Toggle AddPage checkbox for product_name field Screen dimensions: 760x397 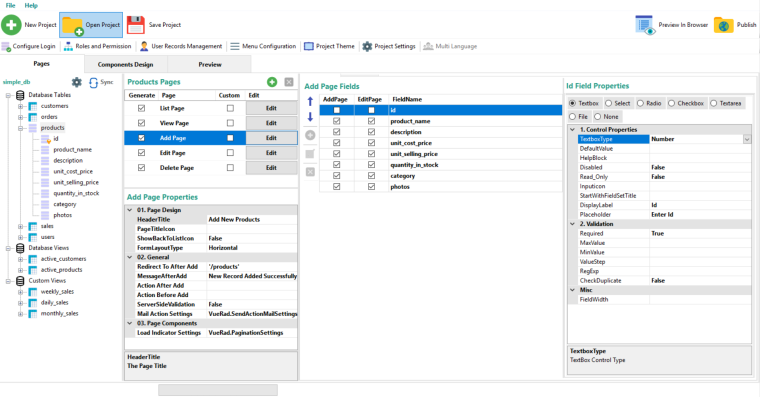click(336, 121)
